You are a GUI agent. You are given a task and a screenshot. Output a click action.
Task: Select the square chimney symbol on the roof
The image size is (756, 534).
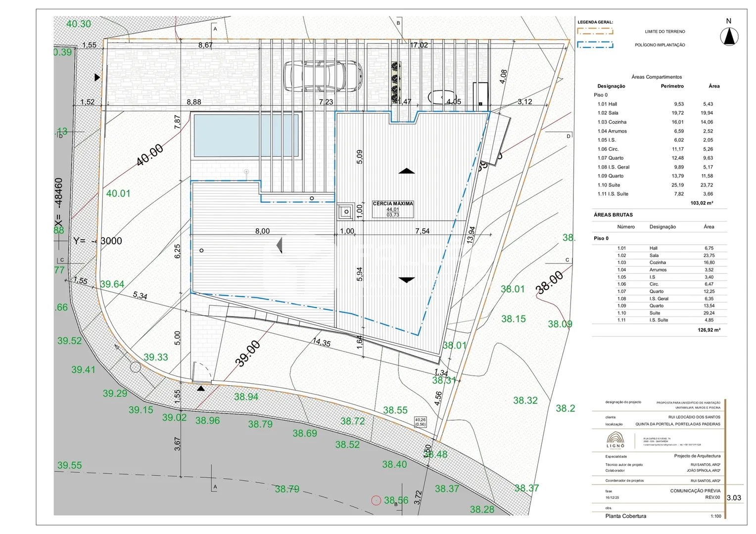click(x=345, y=212)
